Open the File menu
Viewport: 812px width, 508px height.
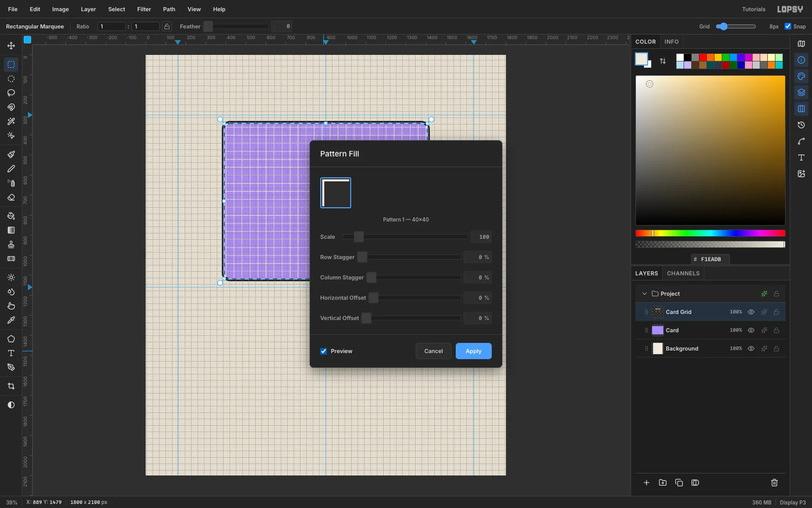(x=13, y=9)
